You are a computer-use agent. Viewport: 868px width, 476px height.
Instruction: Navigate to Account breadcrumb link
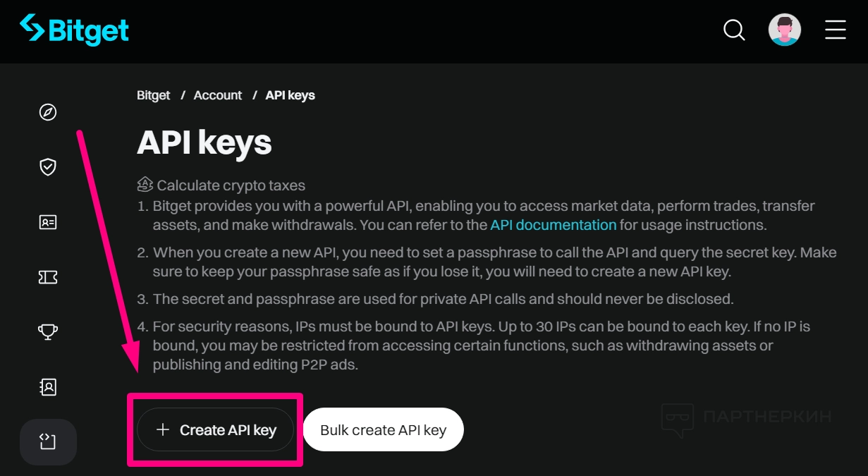(x=218, y=95)
